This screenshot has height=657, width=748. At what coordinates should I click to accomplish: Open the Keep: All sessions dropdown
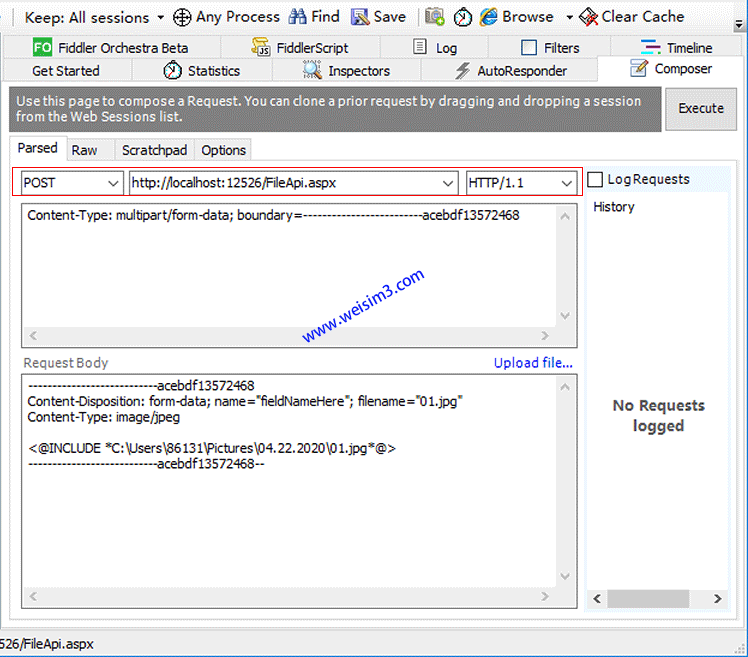(94, 18)
